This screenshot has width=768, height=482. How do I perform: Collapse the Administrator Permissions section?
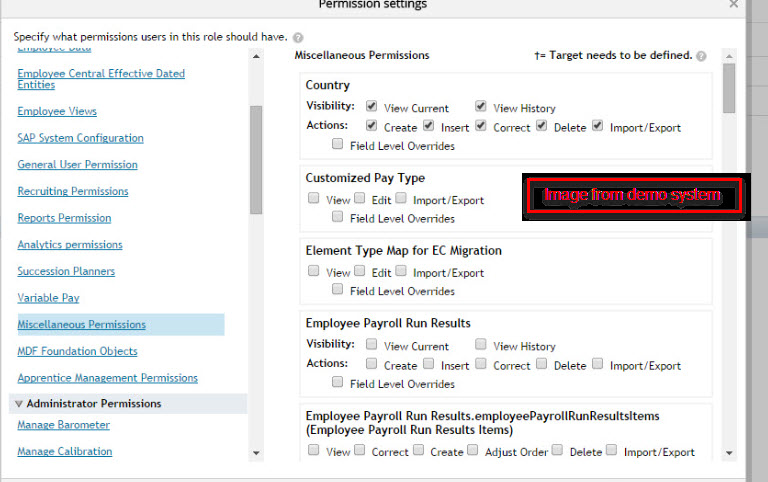coord(19,404)
